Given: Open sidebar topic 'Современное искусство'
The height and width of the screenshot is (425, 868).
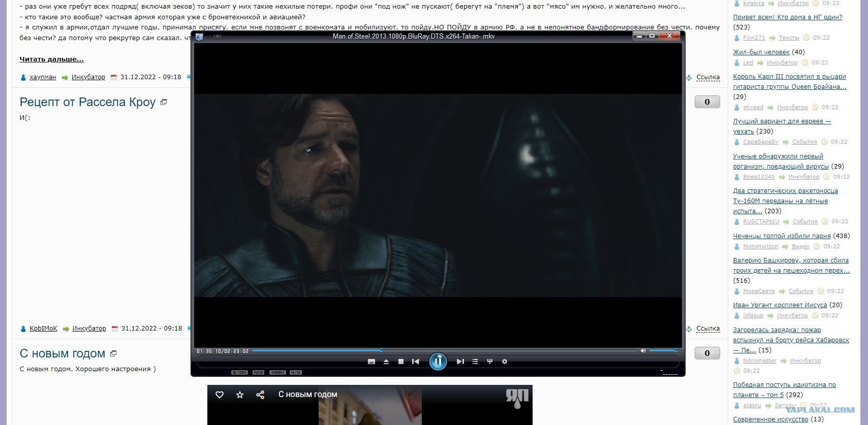Looking at the screenshot, I should (x=770, y=419).
